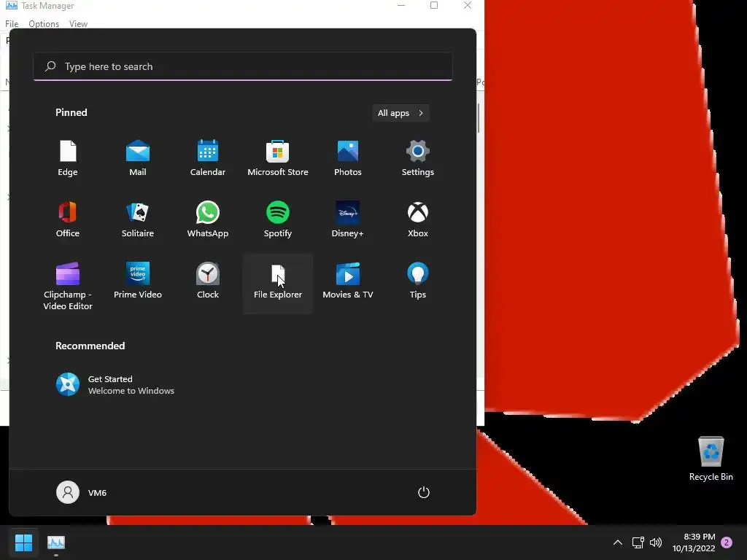Launch WhatsApp
The width and height of the screenshot is (747, 560).
pos(208,219)
